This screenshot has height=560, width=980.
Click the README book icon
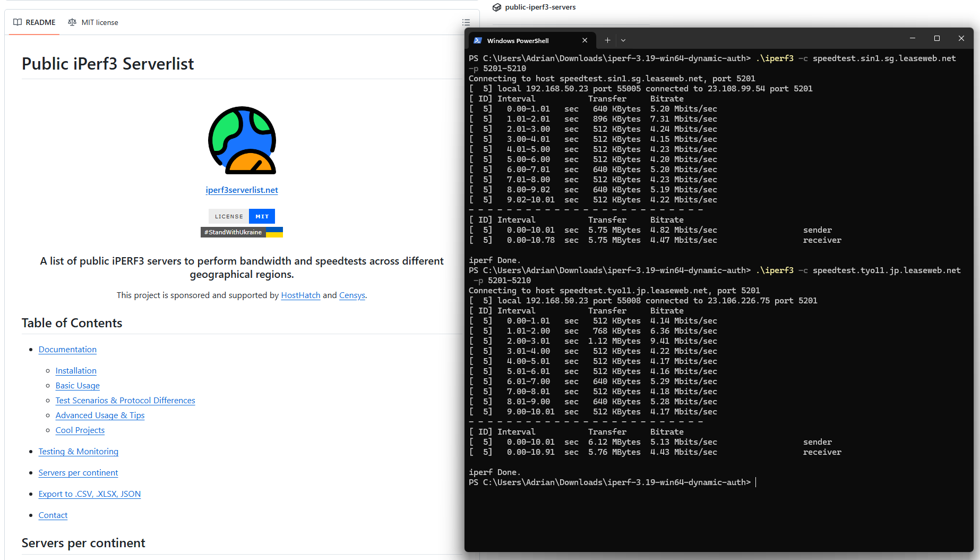click(18, 22)
